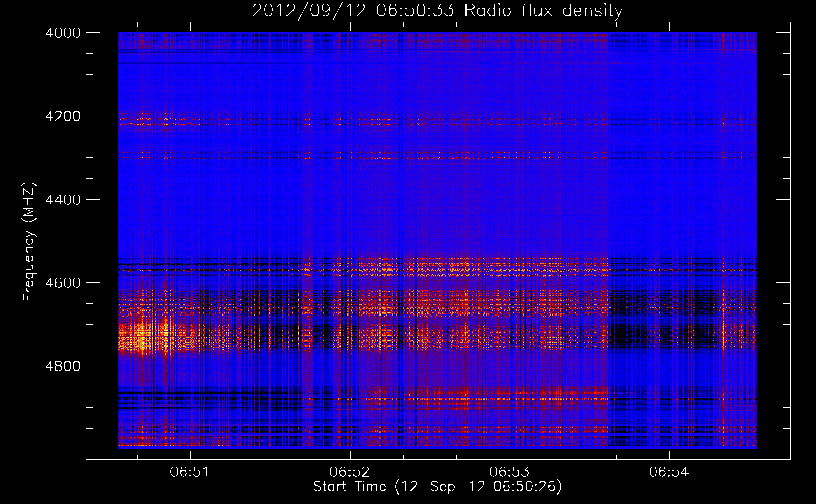816x504 pixels.
Task: Click the 06:54 time tick label
Action: tap(669, 472)
